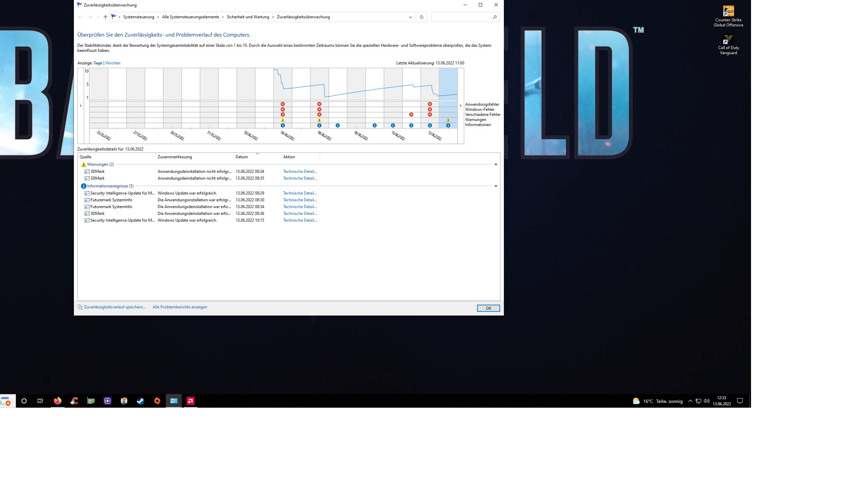868x488 pixels.
Task: Click the refresh button in address bar
Action: pyautogui.click(x=421, y=17)
